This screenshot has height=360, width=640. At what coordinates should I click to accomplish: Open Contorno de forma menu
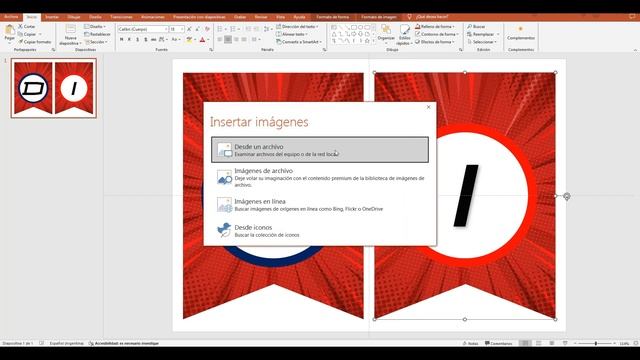tap(437, 34)
